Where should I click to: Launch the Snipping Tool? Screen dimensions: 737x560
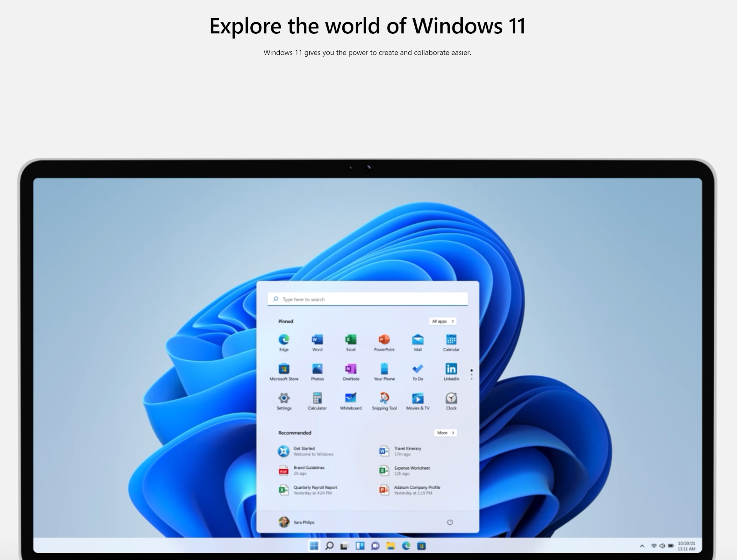pos(384,401)
